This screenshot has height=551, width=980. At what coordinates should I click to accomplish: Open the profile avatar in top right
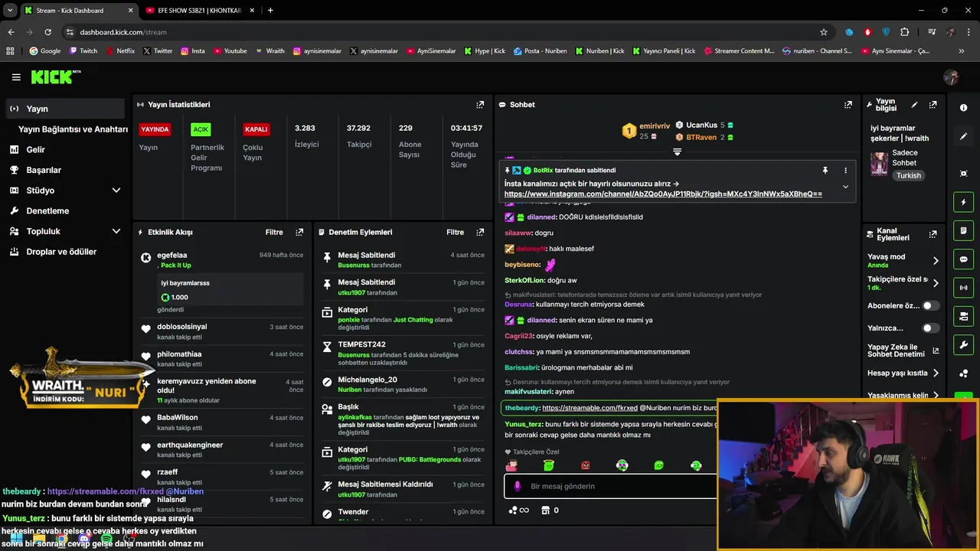click(952, 77)
